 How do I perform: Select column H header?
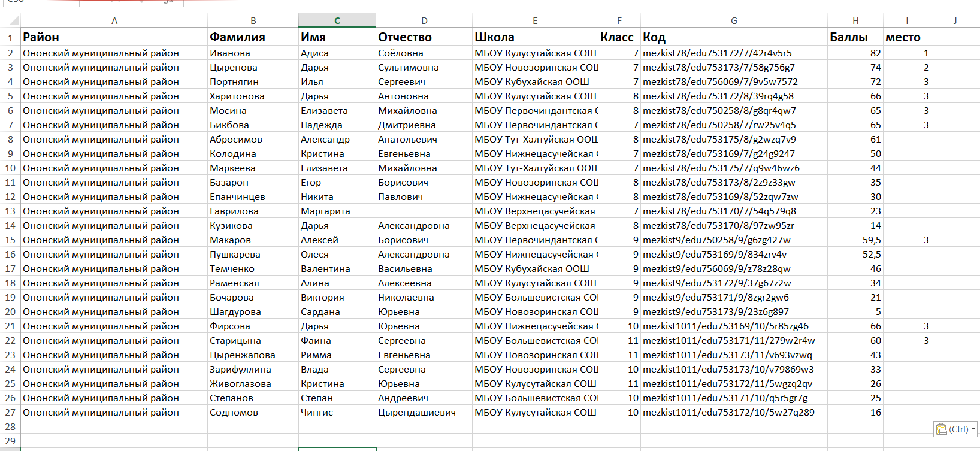tap(855, 20)
